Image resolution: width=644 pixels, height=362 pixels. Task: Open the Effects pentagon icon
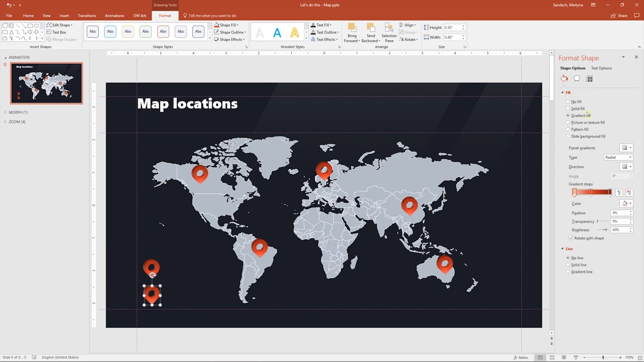pos(577,78)
